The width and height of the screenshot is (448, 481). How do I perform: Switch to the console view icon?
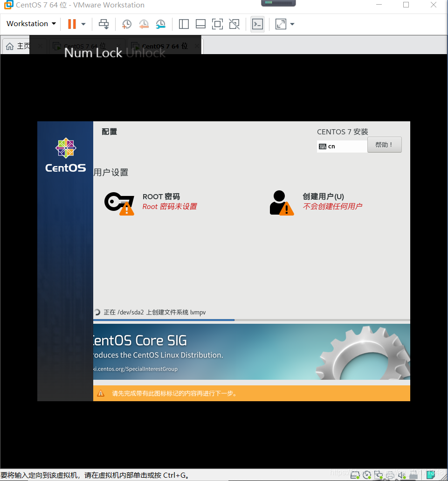pos(257,24)
